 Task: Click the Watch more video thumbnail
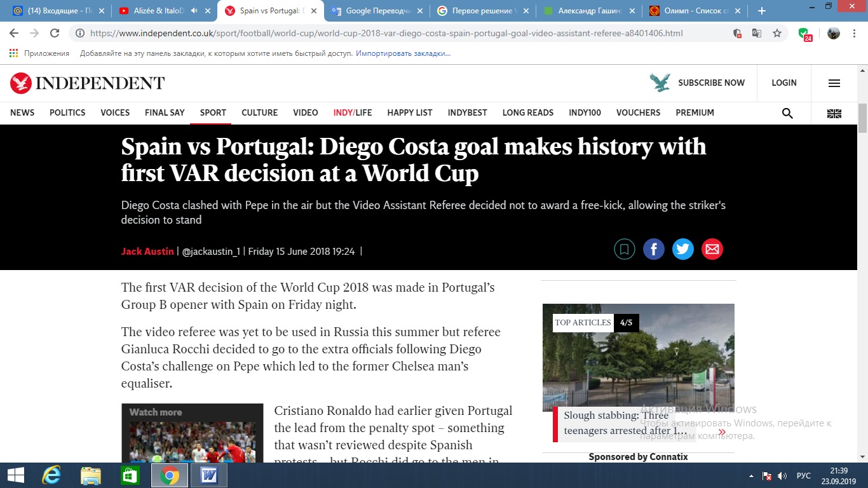coord(193,442)
